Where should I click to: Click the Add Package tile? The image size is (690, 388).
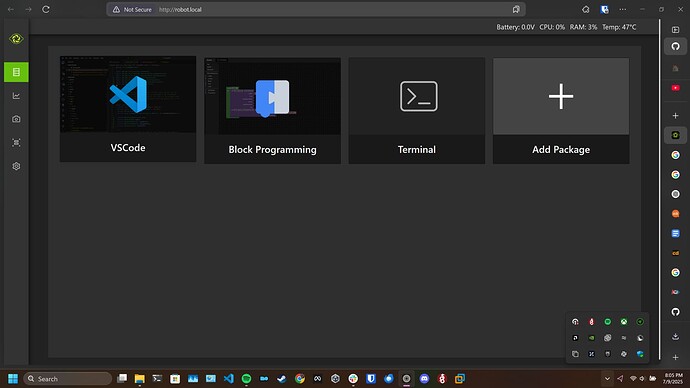[x=561, y=110]
